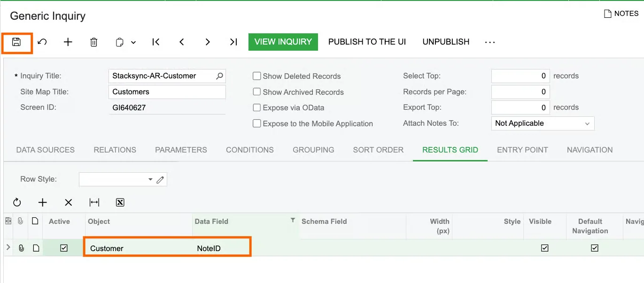Switch to the Data Sources tab
644x283 pixels.
tap(46, 150)
